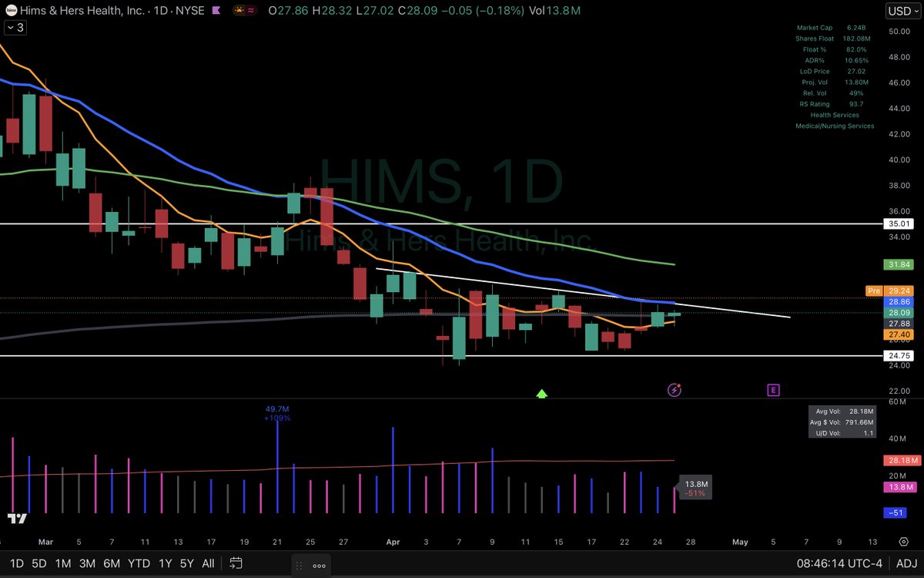Select the 6M time range

coord(112,563)
